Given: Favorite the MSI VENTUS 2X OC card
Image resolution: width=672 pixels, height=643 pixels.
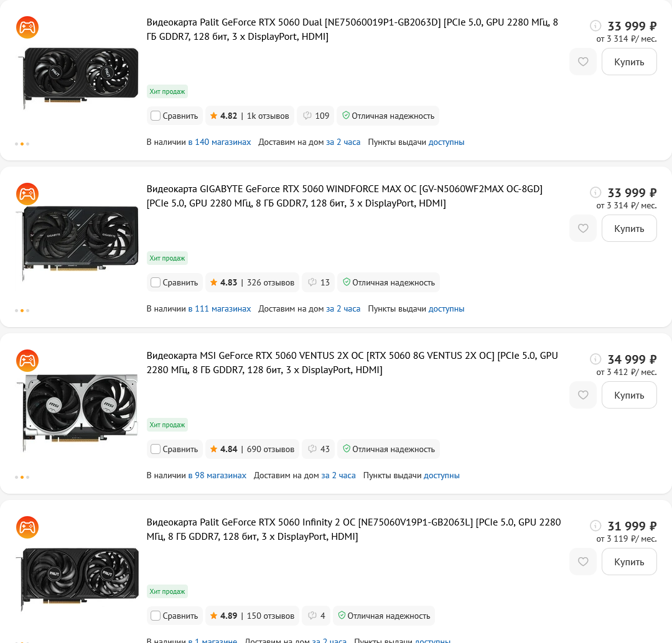Looking at the screenshot, I should pyautogui.click(x=583, y=395).
